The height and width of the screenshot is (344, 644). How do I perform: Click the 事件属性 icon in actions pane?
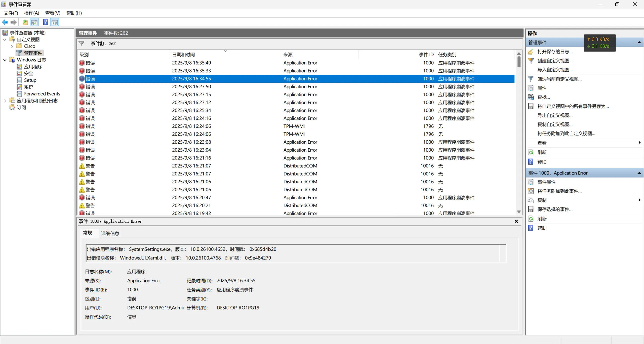[x=531, y=182]
